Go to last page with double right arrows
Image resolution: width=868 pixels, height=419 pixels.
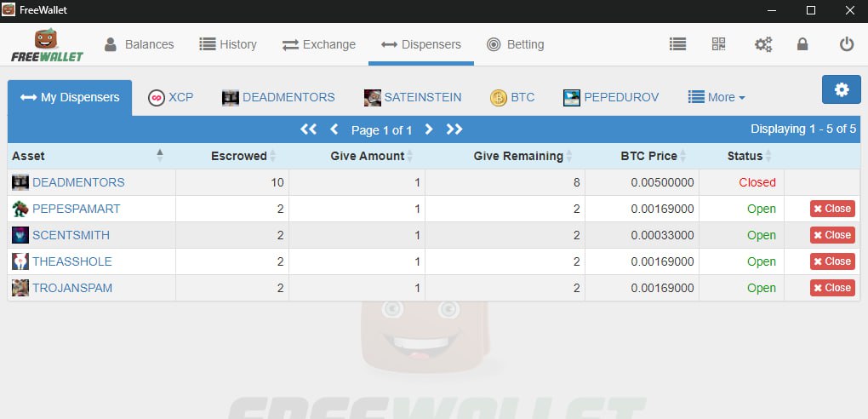(x=454, y=129)
